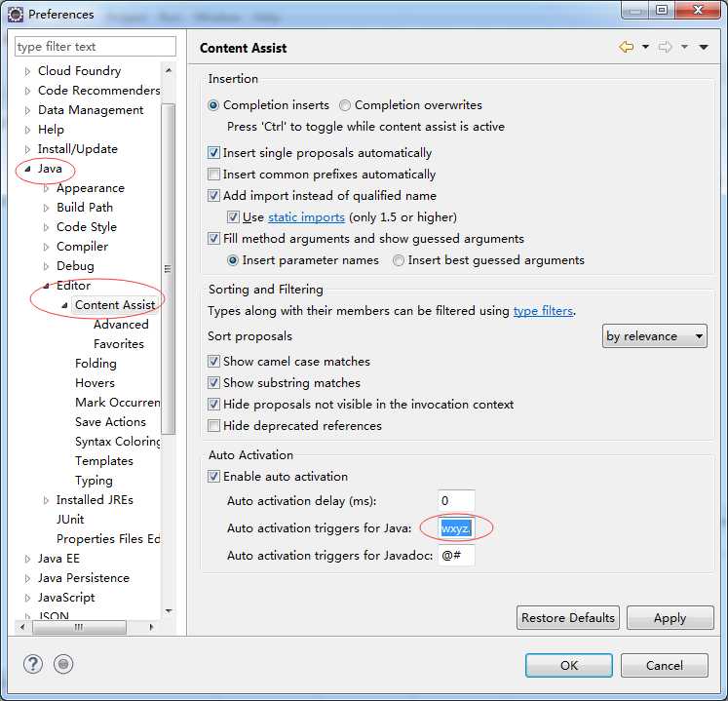Toggle Fill method arguments checkbox
The height and width of the screenshot is (701, 728).
point(213,239)
